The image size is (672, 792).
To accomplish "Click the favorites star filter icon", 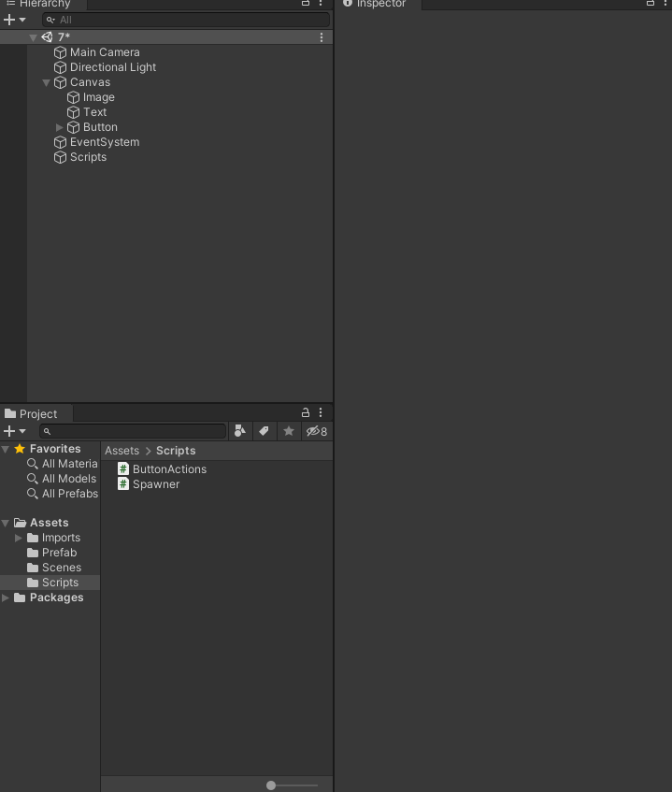I will 289,431.
